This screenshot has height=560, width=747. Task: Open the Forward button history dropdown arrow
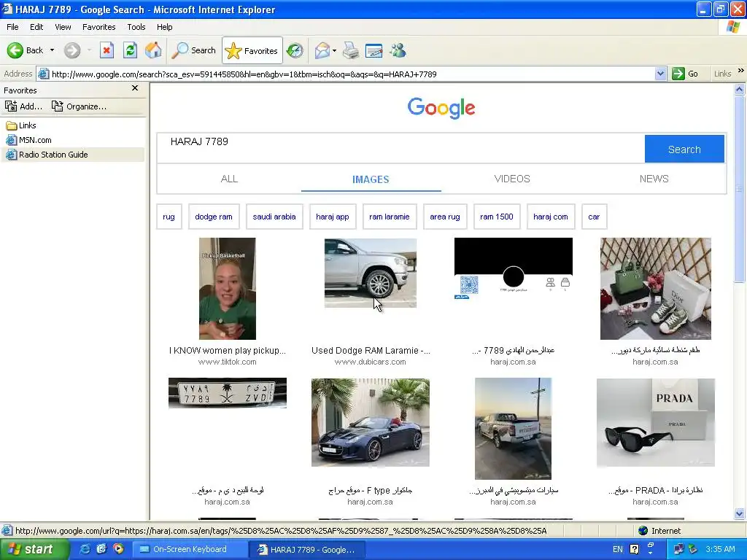pos(89,50)
